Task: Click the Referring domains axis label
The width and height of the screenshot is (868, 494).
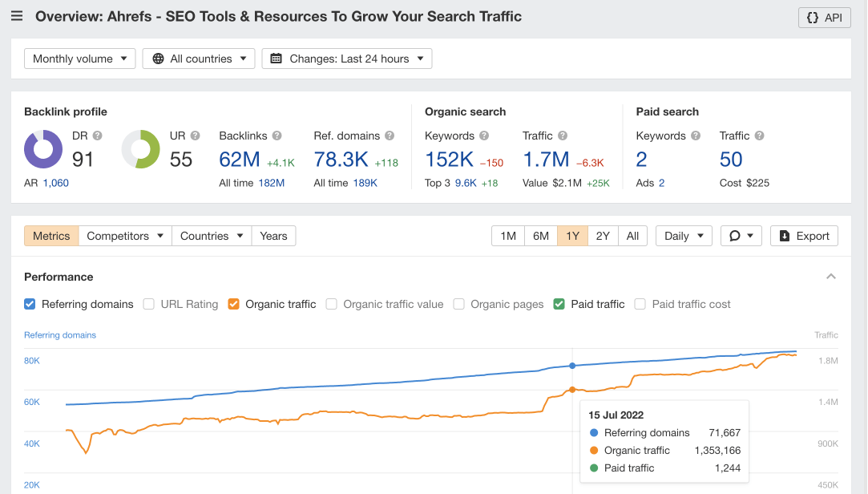Action: pos(60,335)
